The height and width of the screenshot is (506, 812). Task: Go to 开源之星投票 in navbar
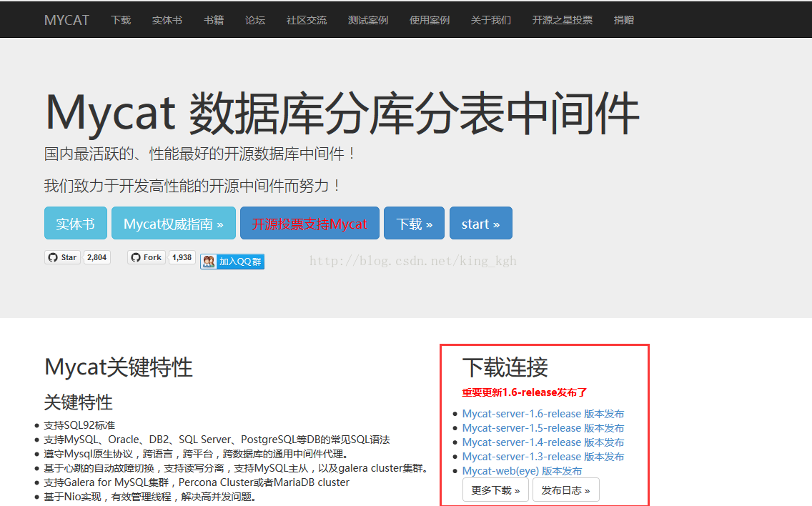point(563,20)
